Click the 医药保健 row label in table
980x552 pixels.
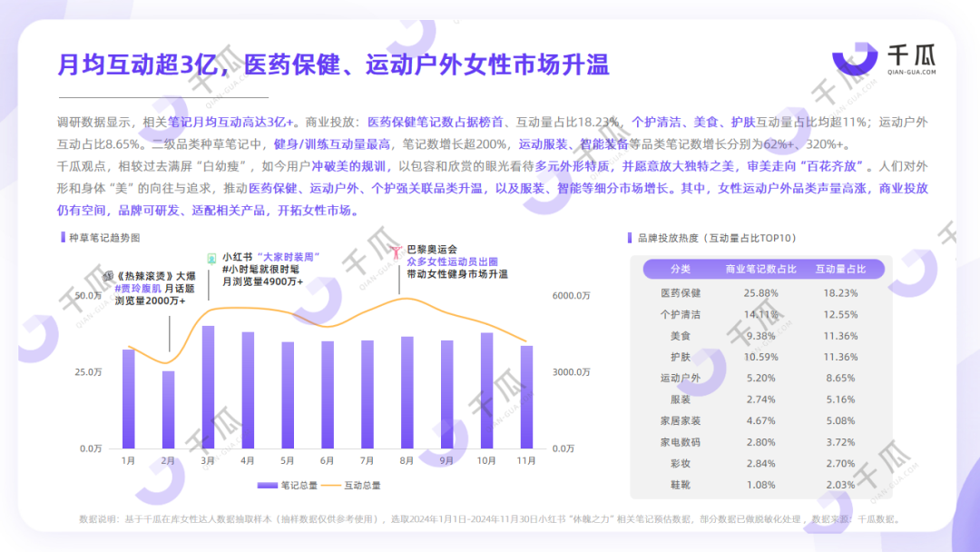(x=681, y=293)
